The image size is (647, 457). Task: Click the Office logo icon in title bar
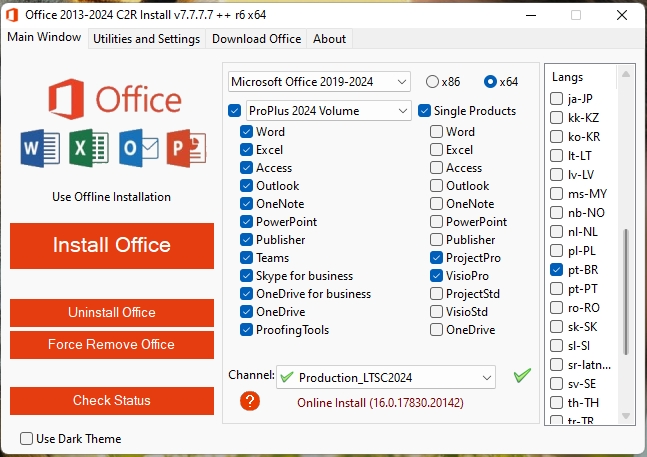(12, 15)
